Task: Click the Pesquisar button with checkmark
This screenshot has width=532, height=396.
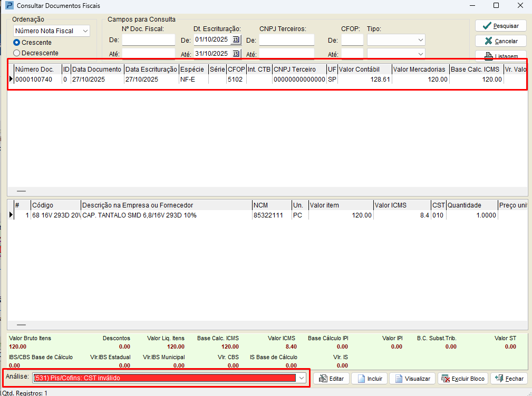Action: (500, 26)
